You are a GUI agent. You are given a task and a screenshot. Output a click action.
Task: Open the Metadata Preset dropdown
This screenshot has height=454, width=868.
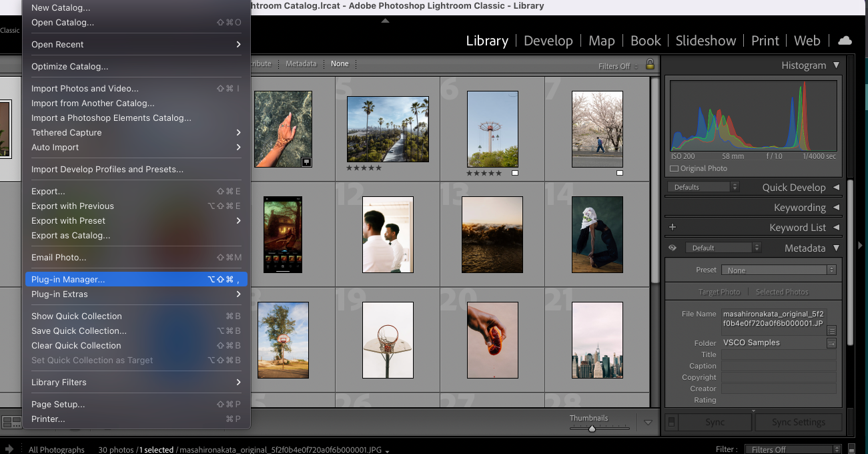point(779,270)
